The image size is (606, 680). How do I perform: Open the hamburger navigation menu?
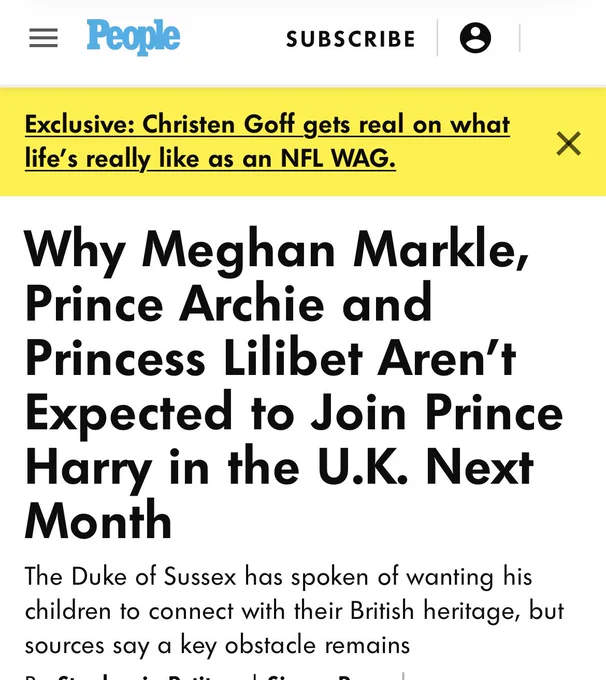point(43,38)
